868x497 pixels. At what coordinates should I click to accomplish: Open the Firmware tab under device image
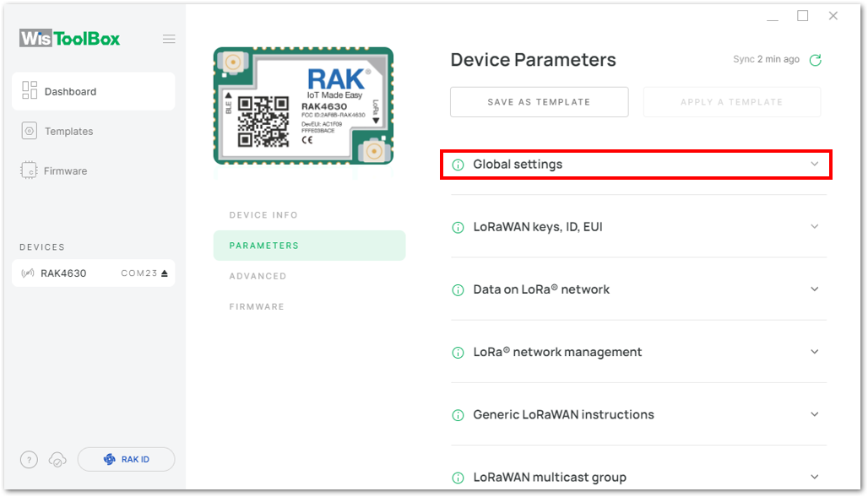pos(257,306)
